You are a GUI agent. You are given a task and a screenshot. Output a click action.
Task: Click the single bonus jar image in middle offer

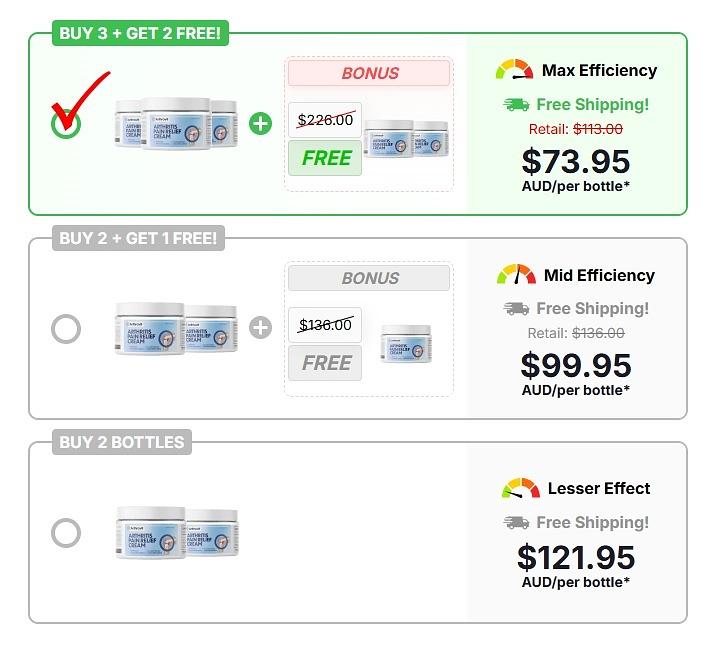click(x=406, y=343)
